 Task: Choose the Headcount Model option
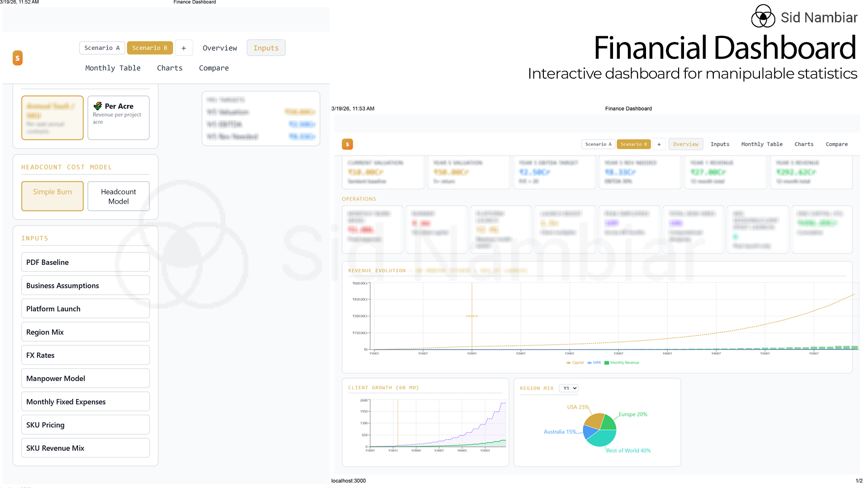[118, 196]
